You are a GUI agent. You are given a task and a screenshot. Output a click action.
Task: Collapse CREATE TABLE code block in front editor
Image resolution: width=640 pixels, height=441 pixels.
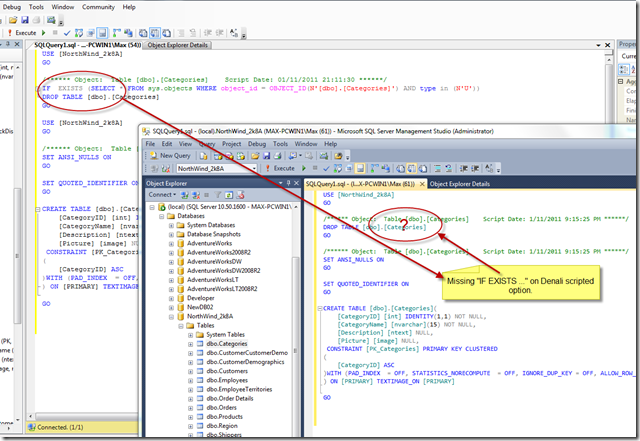pos(320,308)
